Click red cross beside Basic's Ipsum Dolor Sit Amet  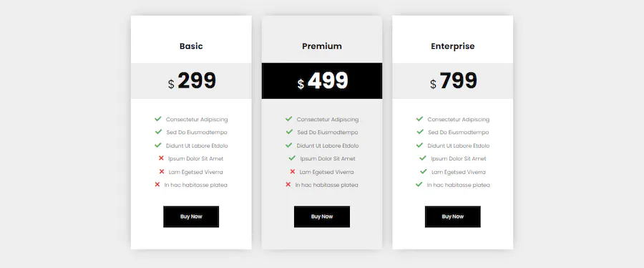162,158
